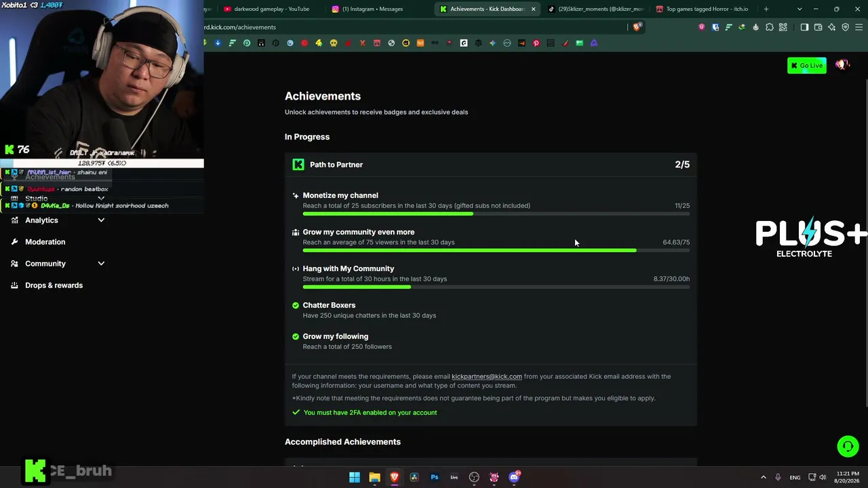Image resolution: width=868 pixels, height=488 pixels.
Task: Open Discord from the taskbar
Action: point(514,477)
